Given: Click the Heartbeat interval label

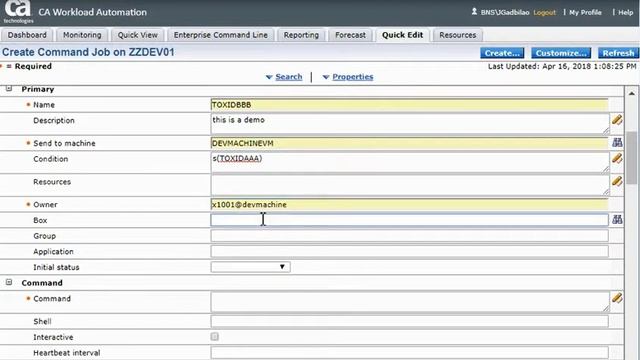Looking at the screenshot, I should [67, 353].
